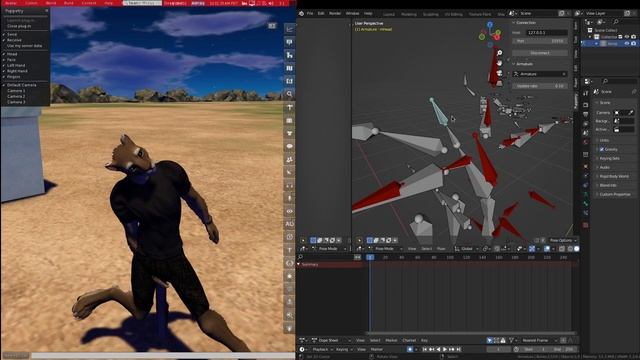
Task: Open Global transform orientation dropdown
Action: click(x=466, y=249)
